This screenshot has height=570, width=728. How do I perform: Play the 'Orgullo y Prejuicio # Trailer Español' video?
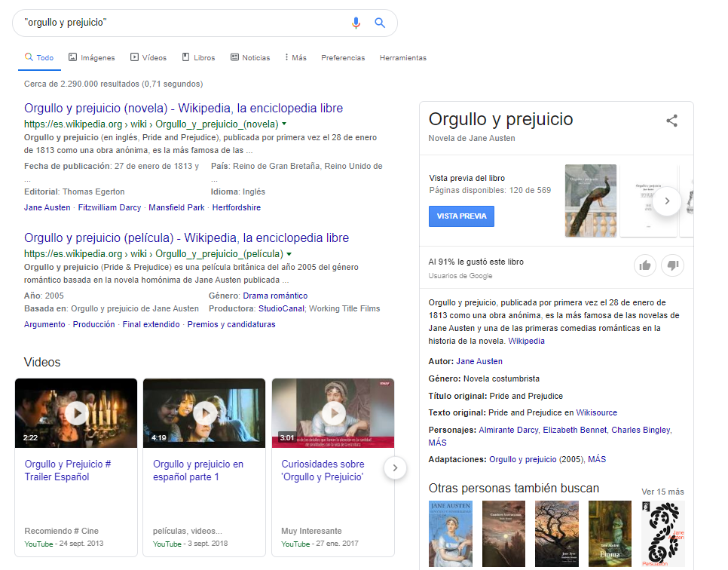[75, 412]
